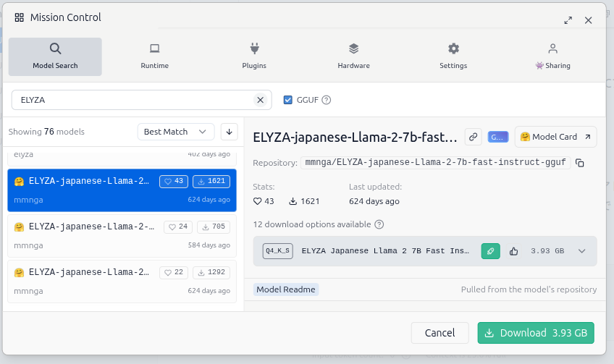Viewport: 614px width, 364px height.
Task: Uncheck the GGUF filter checkbox
Action: [x=287, y=100]
